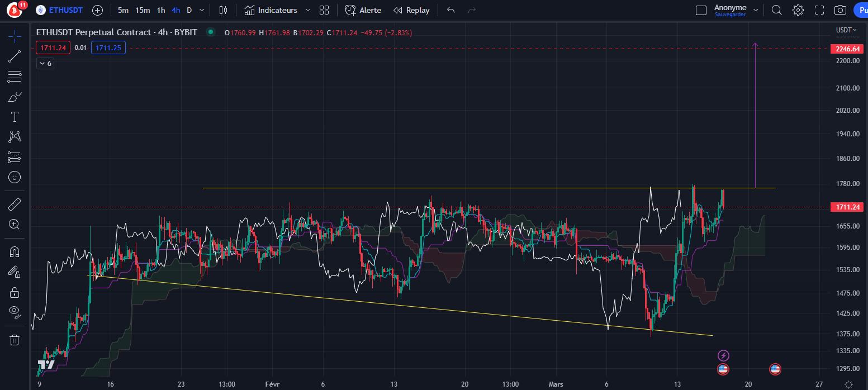Screen dimensions: 868x390
Task: Switch to the 1h timeframe
Action: coord(161,10)
